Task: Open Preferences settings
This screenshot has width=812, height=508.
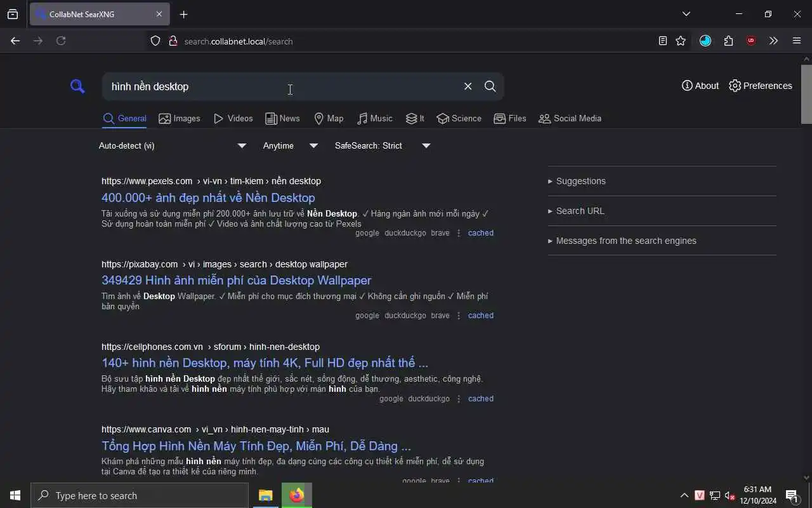Action: click(761, 86)
